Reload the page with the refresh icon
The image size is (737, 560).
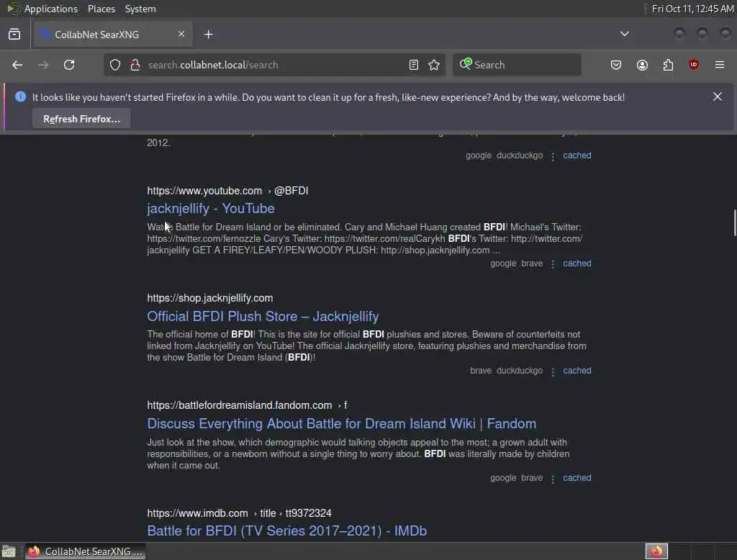click(x=69, y=65)
